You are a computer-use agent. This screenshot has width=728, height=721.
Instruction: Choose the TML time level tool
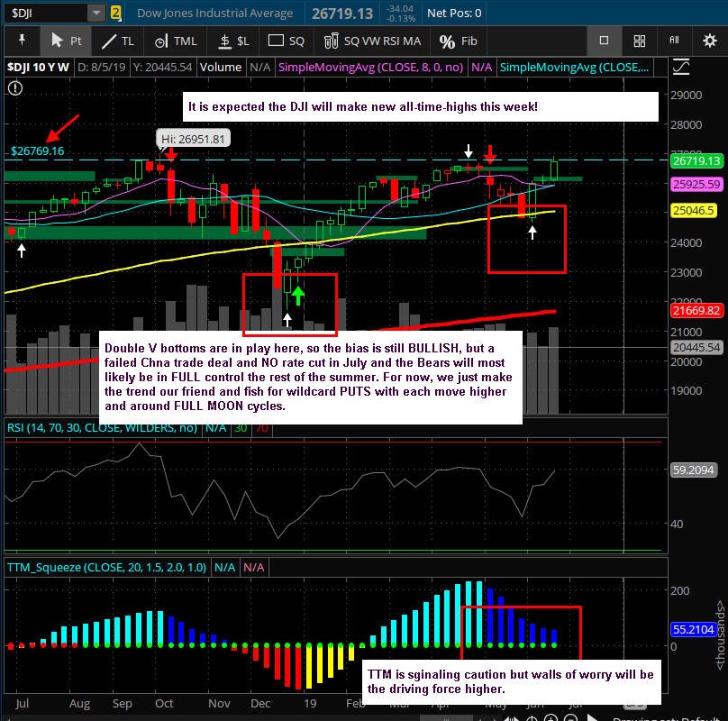(176, 41)
